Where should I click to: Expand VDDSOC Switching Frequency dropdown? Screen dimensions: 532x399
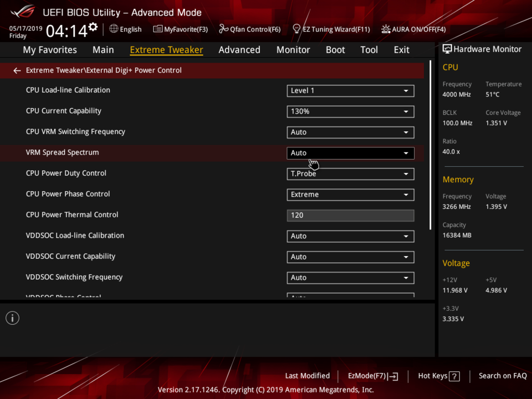pyautogui.click(x=350, y=278)
